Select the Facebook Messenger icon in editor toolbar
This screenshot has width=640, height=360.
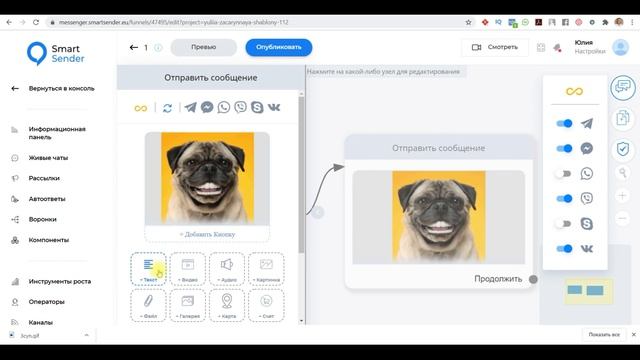point(207,107)
